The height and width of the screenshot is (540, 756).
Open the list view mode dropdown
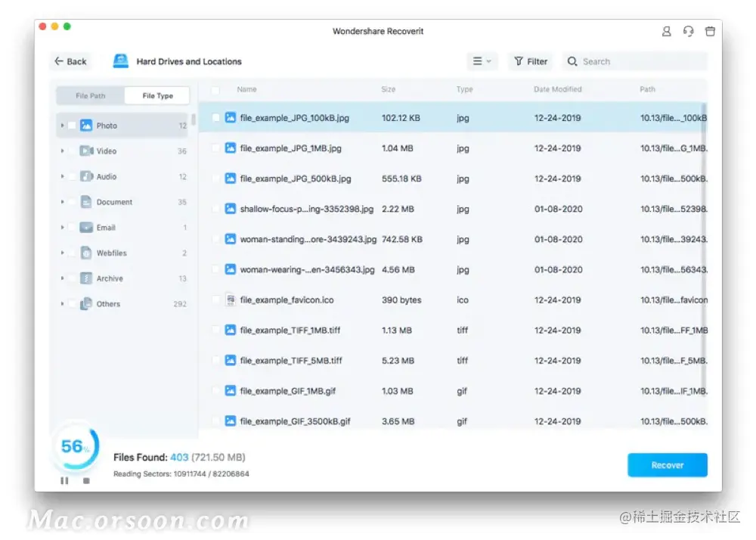point(482,61)
